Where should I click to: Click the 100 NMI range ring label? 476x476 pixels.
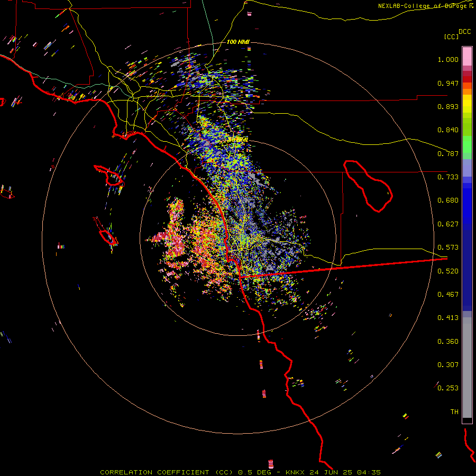[238, 42]
